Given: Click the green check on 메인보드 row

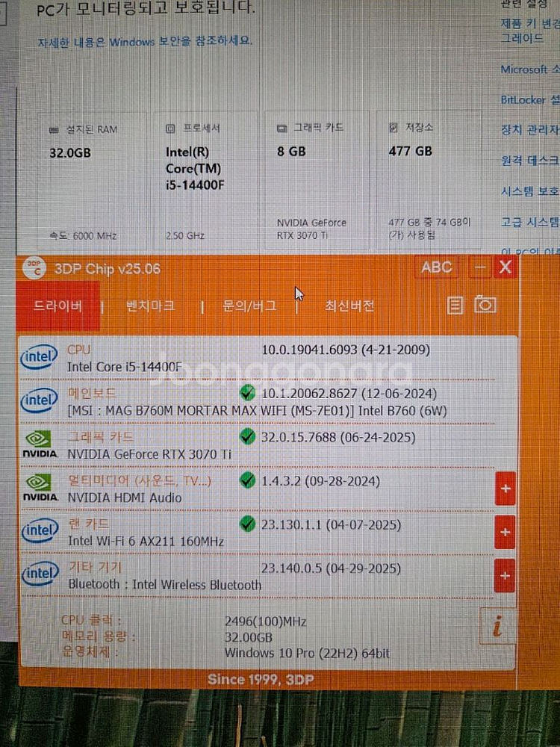Looking at the screenshot, I should click(x=247, y=393).
